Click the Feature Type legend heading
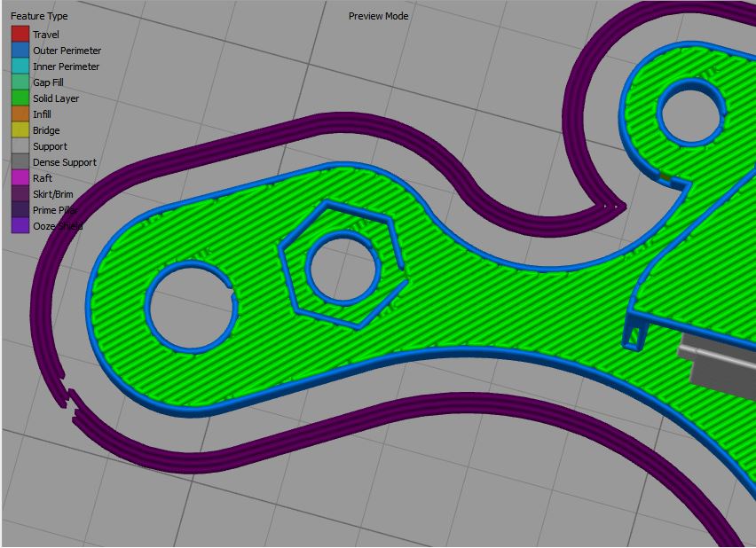Image resolution: width=756 pixels, height=548 pixels. tap(39, 16)
